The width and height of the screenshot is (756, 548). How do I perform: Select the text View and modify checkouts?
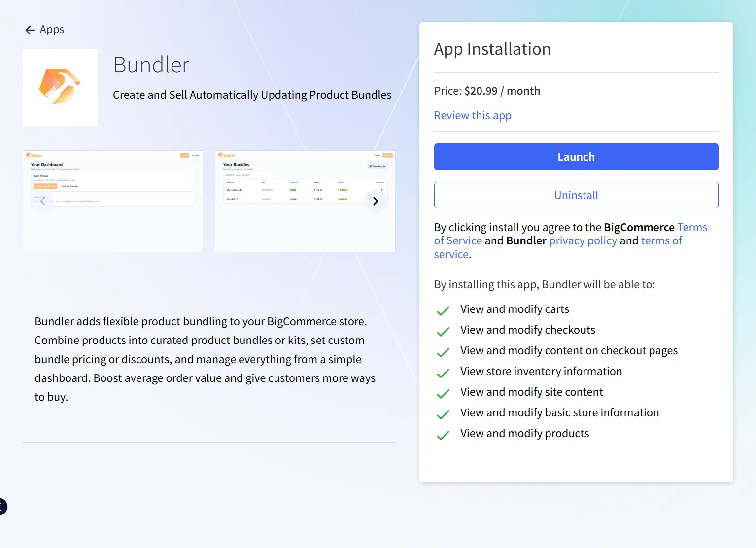528,330
